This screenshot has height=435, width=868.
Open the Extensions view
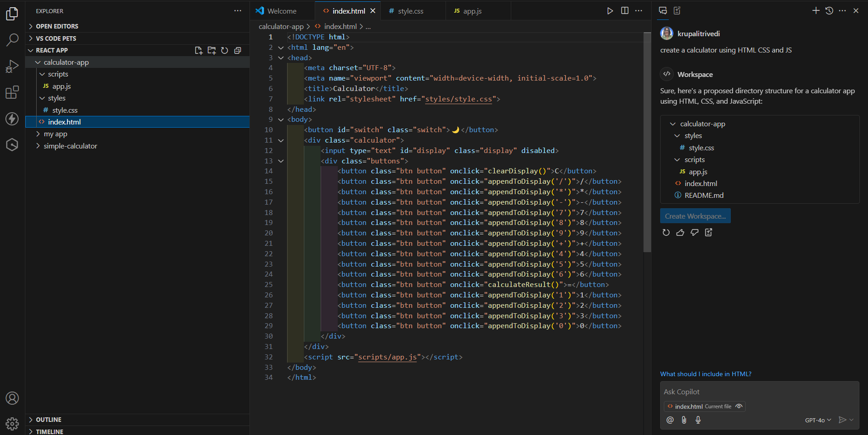coord(12,92)
